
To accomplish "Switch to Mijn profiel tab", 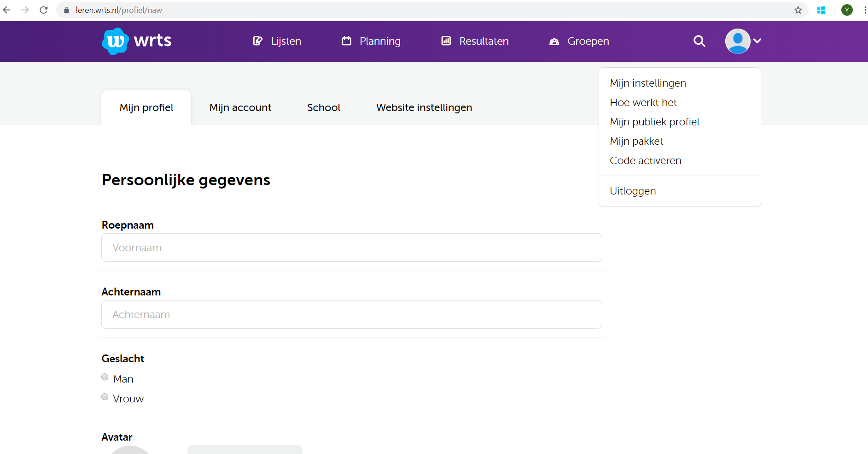I will coord(146,107).
